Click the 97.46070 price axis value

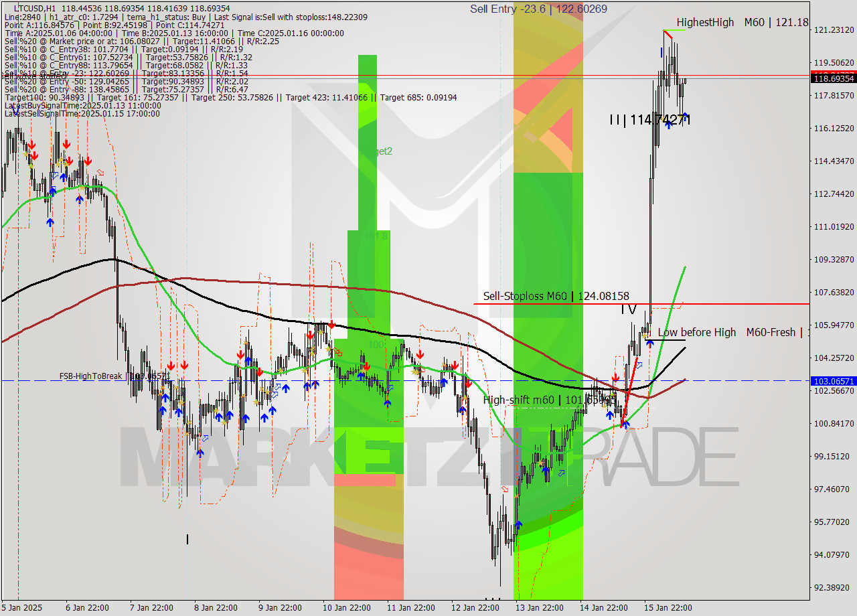coord(833,489)
